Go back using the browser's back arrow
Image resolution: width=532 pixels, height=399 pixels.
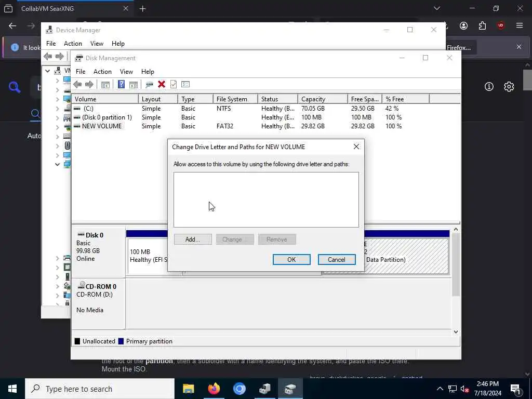[x=12, y=26]
